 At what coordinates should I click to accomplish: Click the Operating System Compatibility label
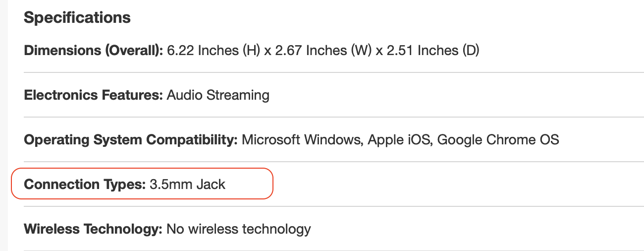tap(131, 140)
